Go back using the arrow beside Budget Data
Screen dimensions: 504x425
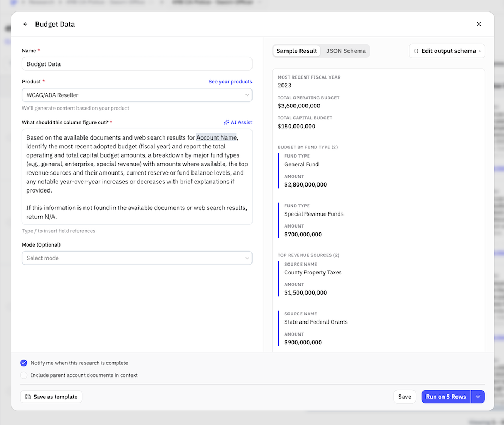[26, 24]
